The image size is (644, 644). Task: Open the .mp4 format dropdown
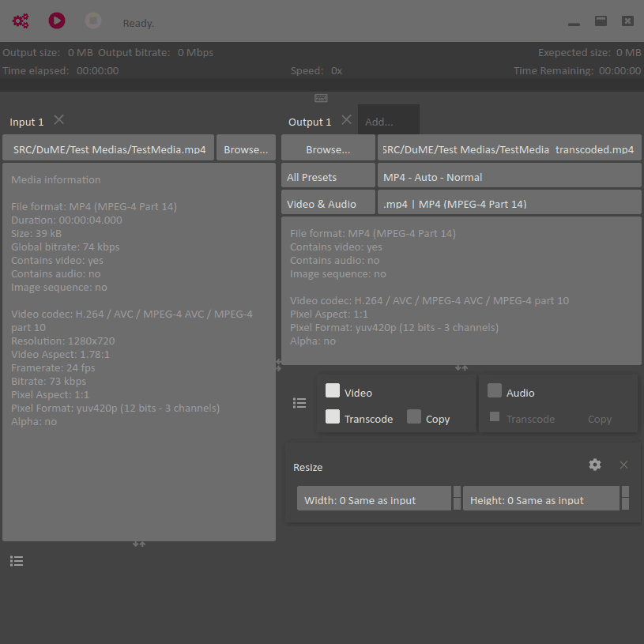(x=509, y=204)
